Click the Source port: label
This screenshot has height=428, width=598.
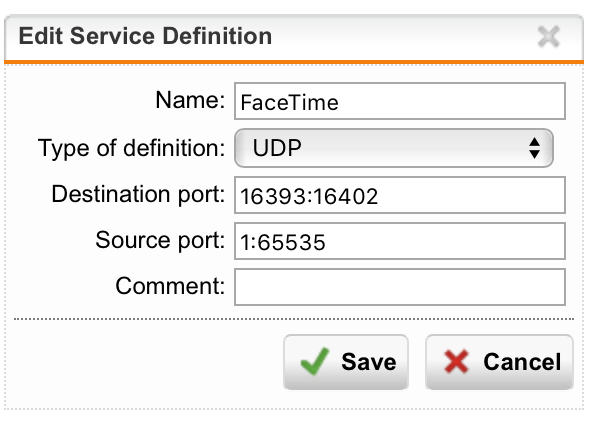coord(160,241)
